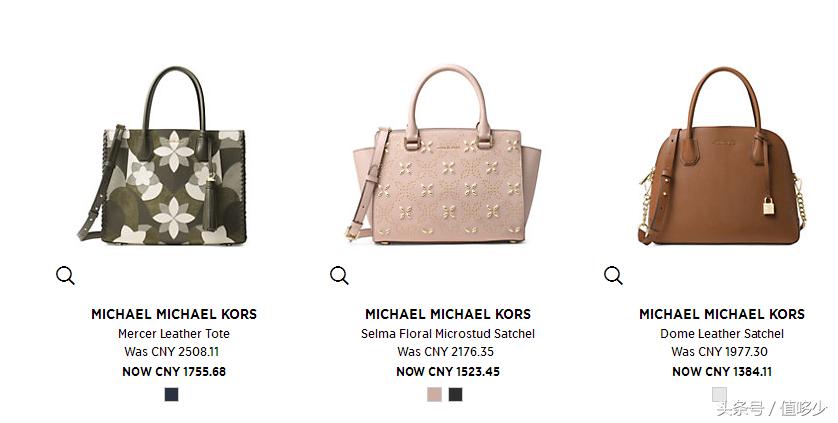Select the navy swatch for the Mercer tote
The height and width of the screenshot is (423, 838).
click(x=172, y=395)
